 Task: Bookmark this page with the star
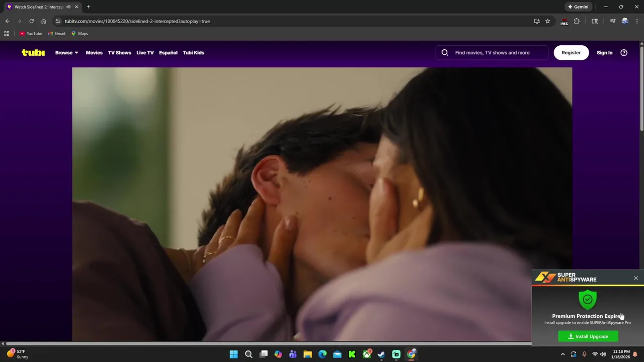click(x=548, y=21)
